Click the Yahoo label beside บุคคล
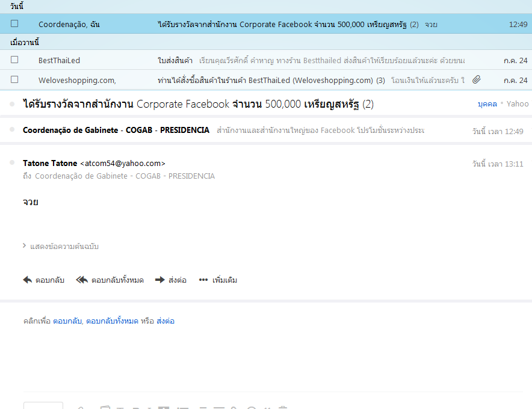532x409 pixels. pyautogui.click(x=518, y=104)
